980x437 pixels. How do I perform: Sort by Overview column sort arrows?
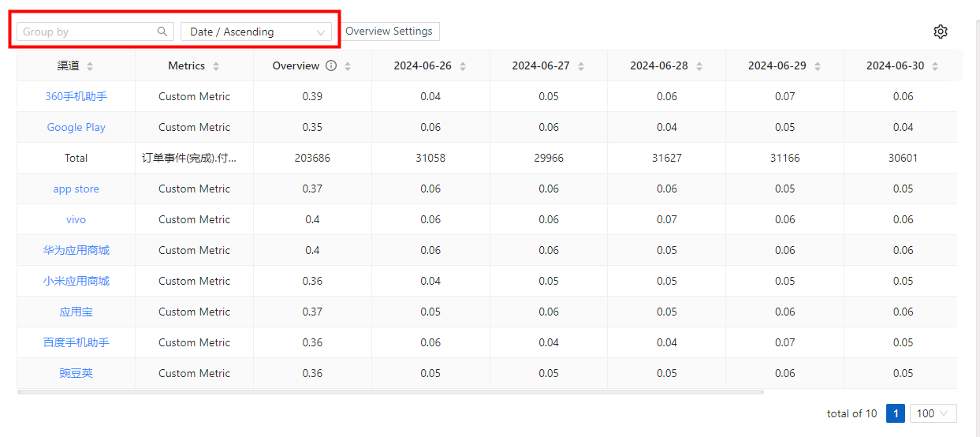click(x=348, y=66)
